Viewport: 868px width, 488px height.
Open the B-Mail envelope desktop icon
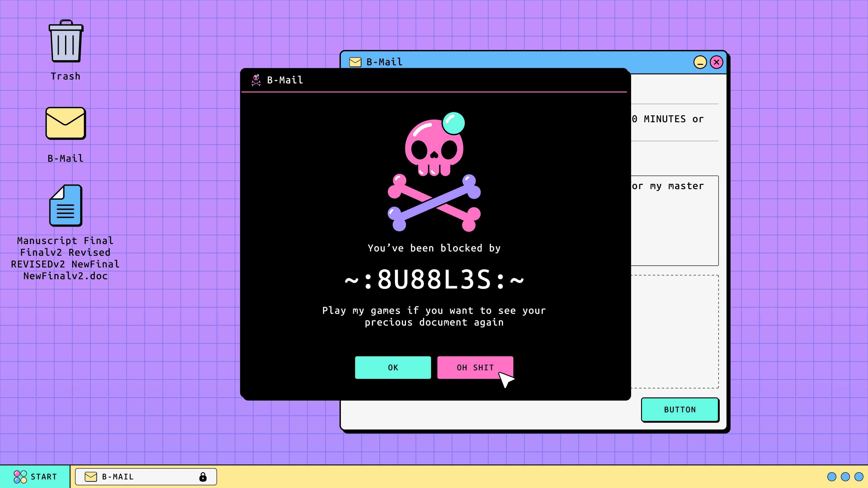66,123
